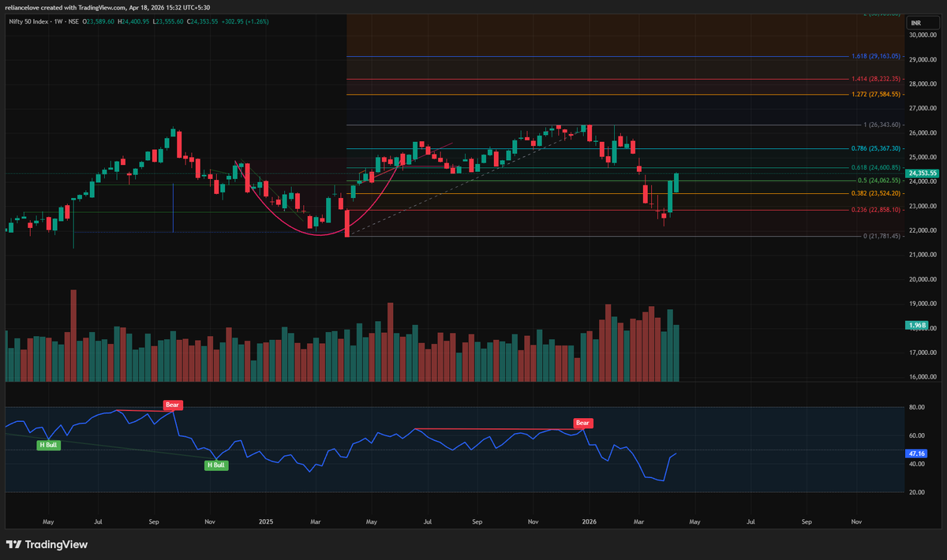Viewport: 947px width, 560px height.
Task: Click the 27,000.00 price axis label
Action: [x=922, y=108]
